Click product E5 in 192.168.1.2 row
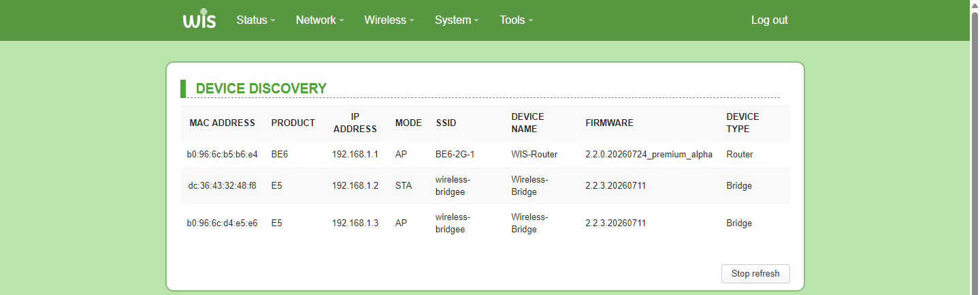The height and width of the screenshot is (295, 980). pos(276,186)
